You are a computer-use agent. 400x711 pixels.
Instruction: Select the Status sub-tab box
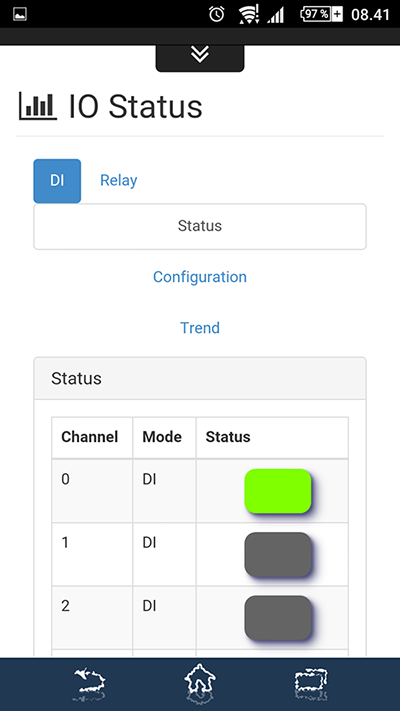pyautogui.click(x=200, y=226)
